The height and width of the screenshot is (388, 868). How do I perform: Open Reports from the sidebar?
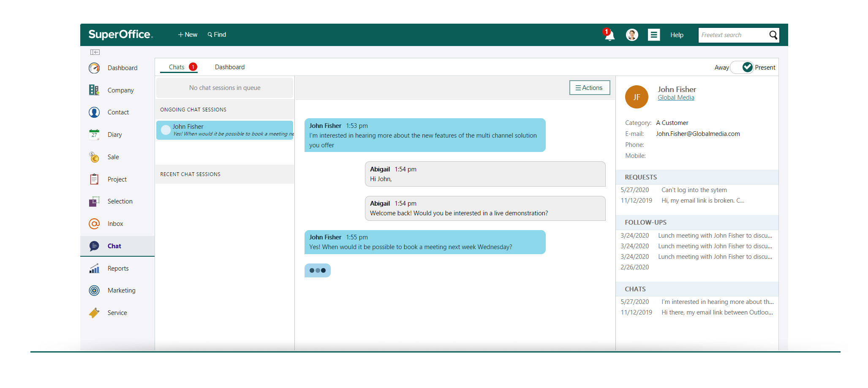118,269
